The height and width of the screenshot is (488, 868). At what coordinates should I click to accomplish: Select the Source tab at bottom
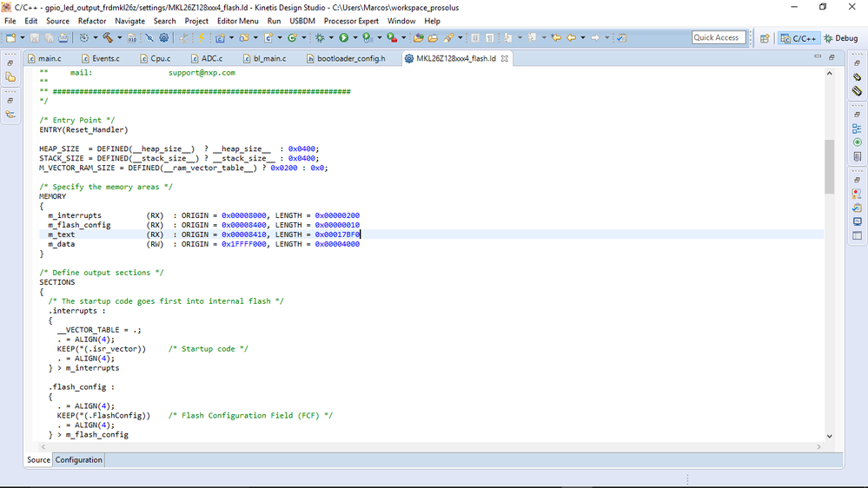click(38, 460)
